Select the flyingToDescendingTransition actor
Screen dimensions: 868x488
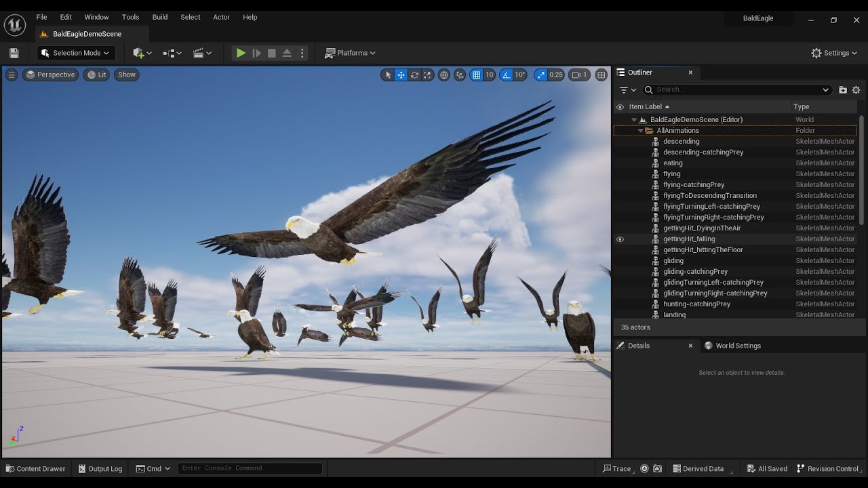735,196
